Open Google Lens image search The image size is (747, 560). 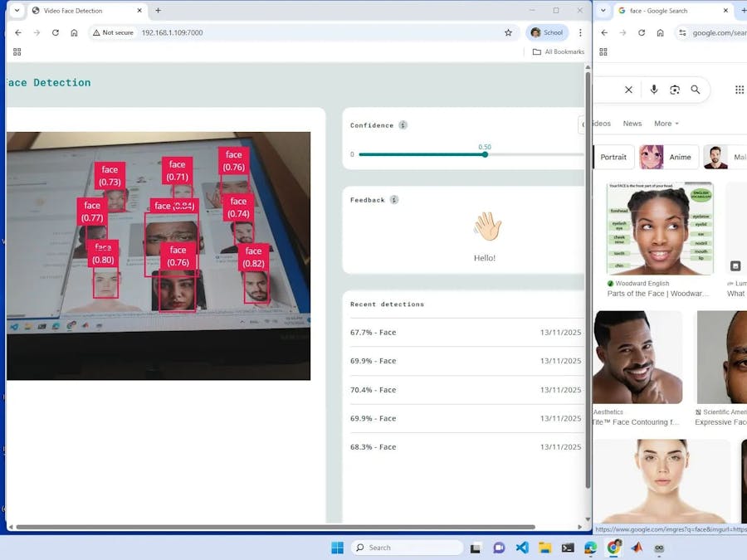tap(675, 89)
